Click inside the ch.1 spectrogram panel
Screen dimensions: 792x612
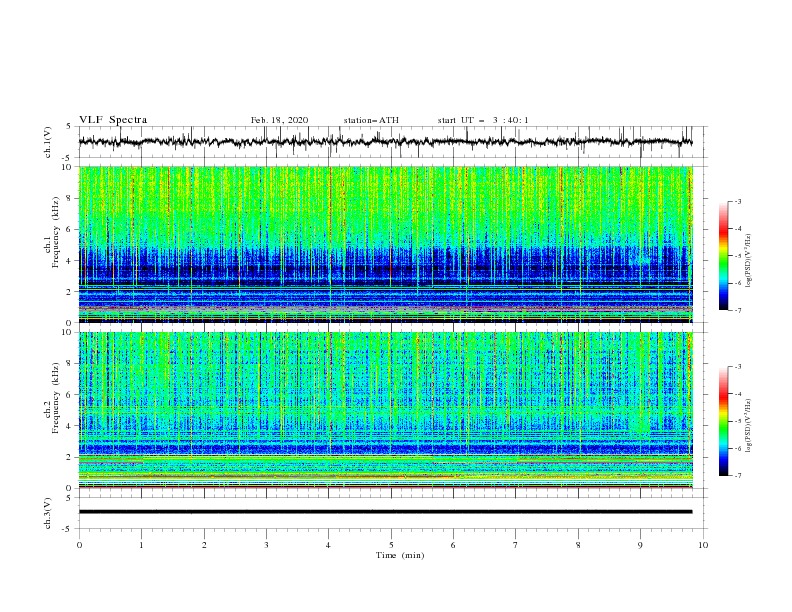pos(385,244)
